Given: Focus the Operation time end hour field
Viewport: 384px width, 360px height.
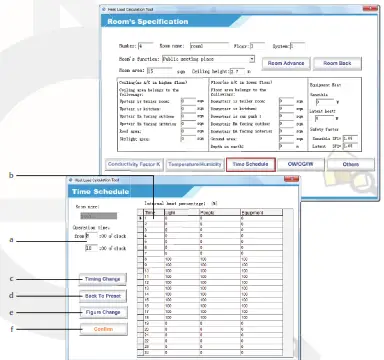Looking at the screenshot, I should [x=91, y=248].
